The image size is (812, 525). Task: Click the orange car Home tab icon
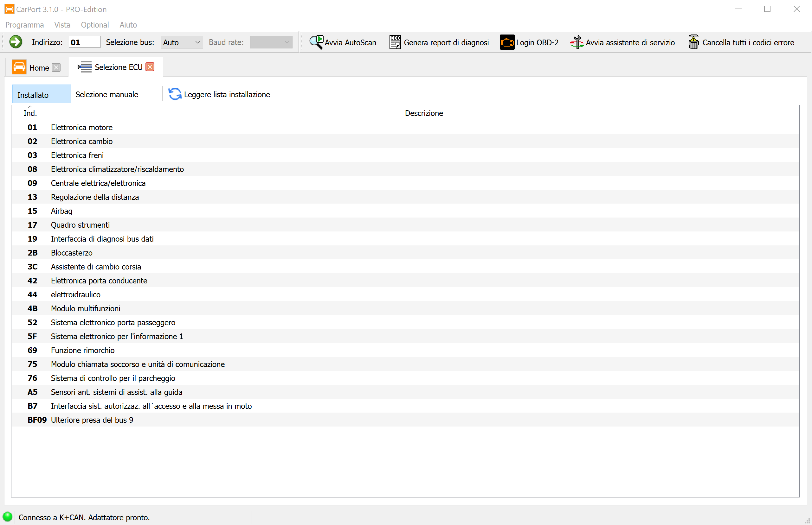[19, 67]
